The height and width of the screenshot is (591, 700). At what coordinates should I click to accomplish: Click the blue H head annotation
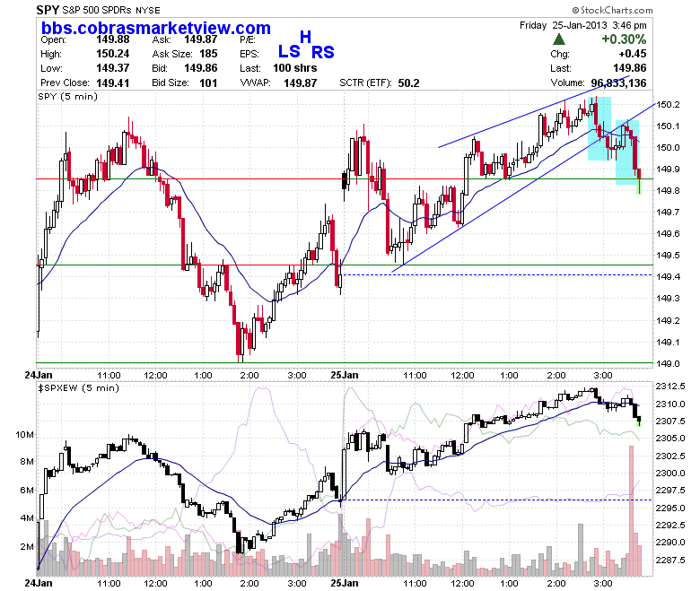tap(305, 37)
